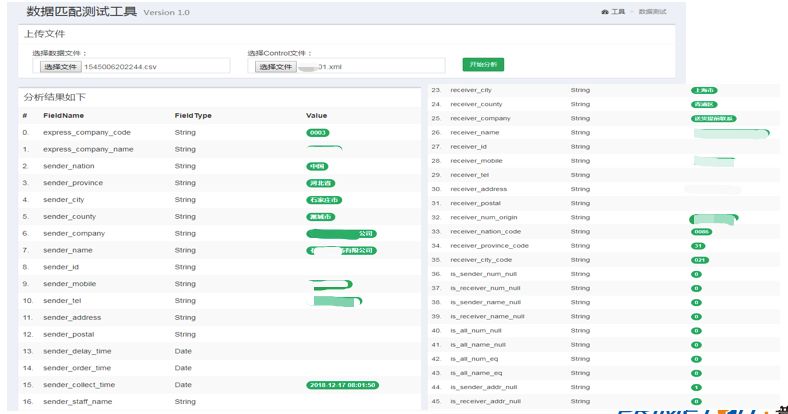The height and width of the screenshot is (414, 788).
Task: Click 选择文件 button for the Control file
Action: 275,66
